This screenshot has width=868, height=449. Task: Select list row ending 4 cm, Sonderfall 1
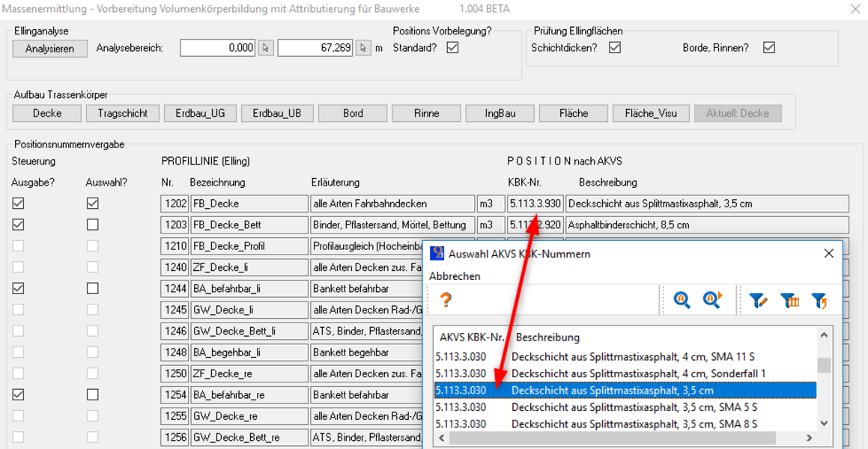[x=625, y=374]
